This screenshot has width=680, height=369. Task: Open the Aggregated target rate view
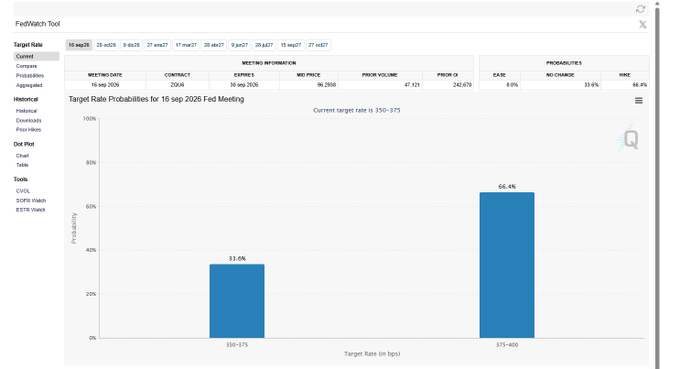[29, 85]
